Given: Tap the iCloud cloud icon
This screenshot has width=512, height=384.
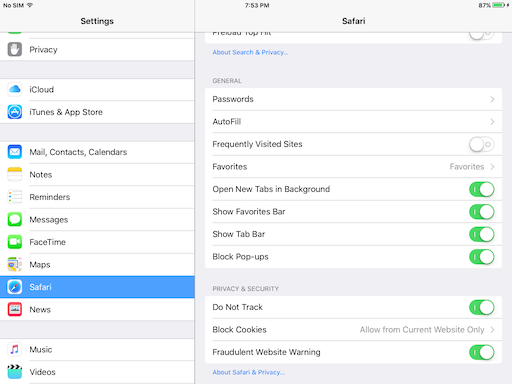Looking at the screenshot, I should click(x=15, y=89).
